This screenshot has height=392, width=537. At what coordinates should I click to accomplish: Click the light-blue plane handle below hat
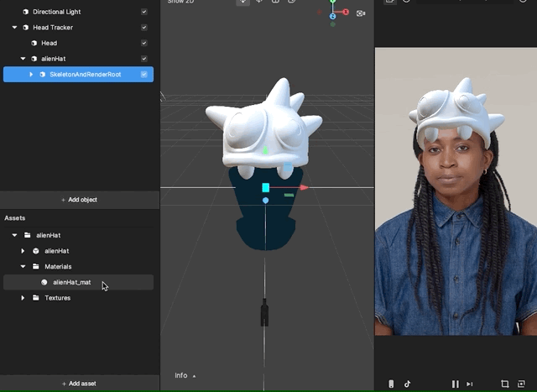click(x=288, y=167)
